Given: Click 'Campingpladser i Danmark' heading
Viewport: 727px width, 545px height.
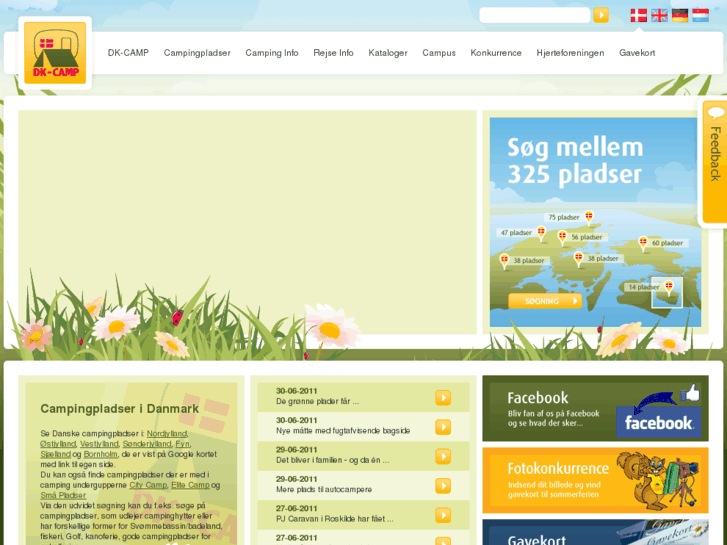Looking at the screenshot, I should coord(120,409).
